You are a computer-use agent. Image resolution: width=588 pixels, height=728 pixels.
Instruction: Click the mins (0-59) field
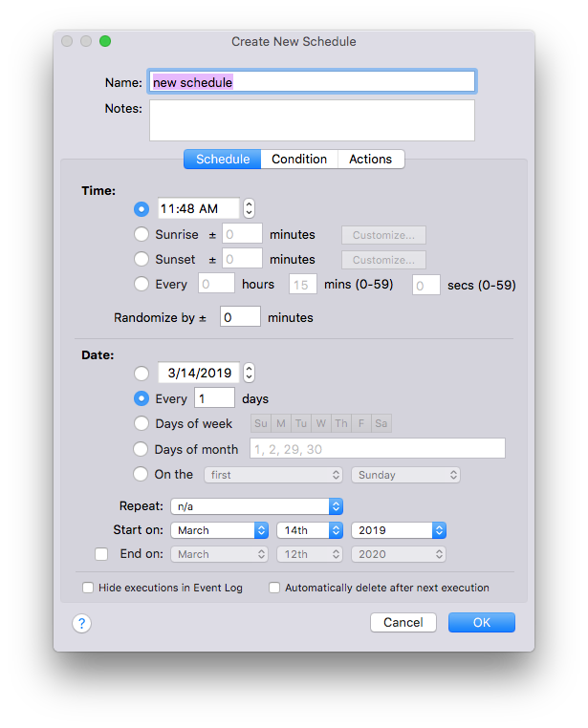tap(303, 284)
